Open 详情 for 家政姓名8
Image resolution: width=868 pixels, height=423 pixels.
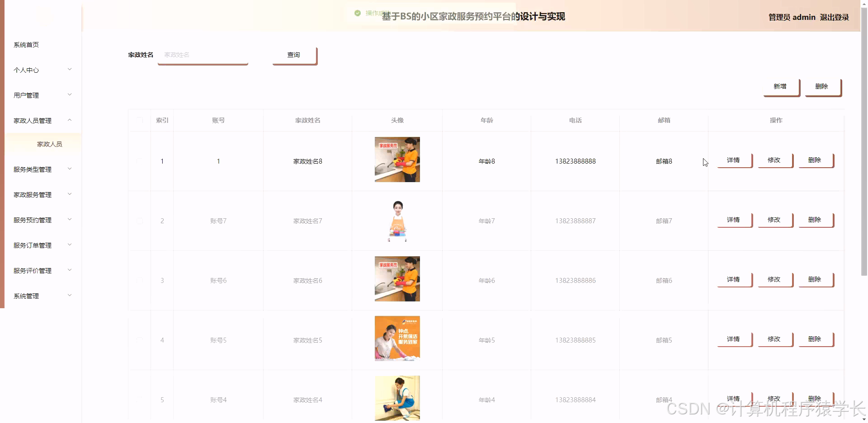(x=733, y=160)
